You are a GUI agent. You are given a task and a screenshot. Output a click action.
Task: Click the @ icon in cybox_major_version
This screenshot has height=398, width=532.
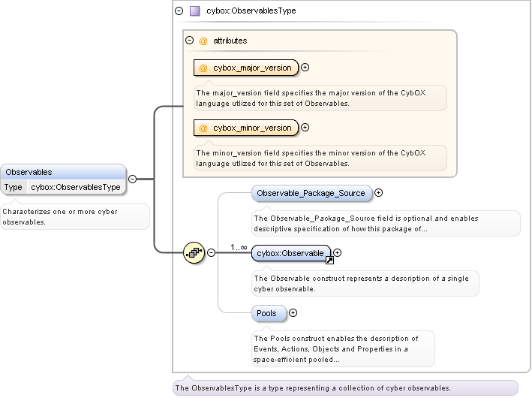203,68
